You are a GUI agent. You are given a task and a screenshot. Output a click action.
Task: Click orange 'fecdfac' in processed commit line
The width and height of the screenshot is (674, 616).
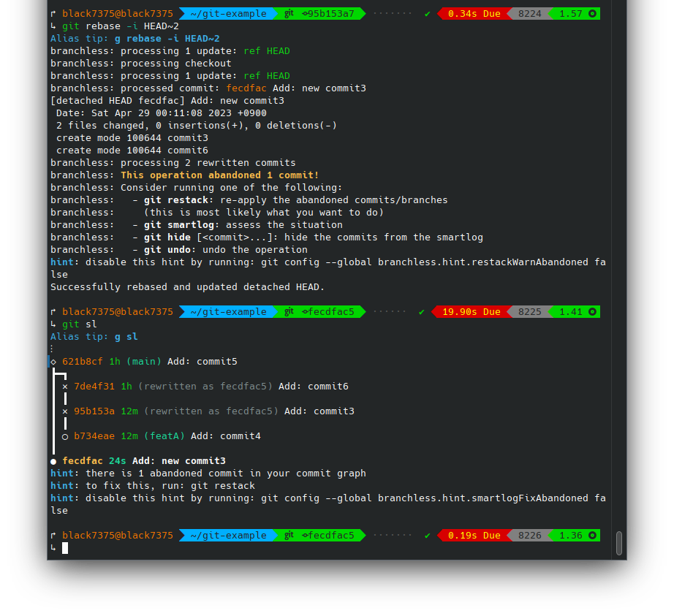point(246,88)
